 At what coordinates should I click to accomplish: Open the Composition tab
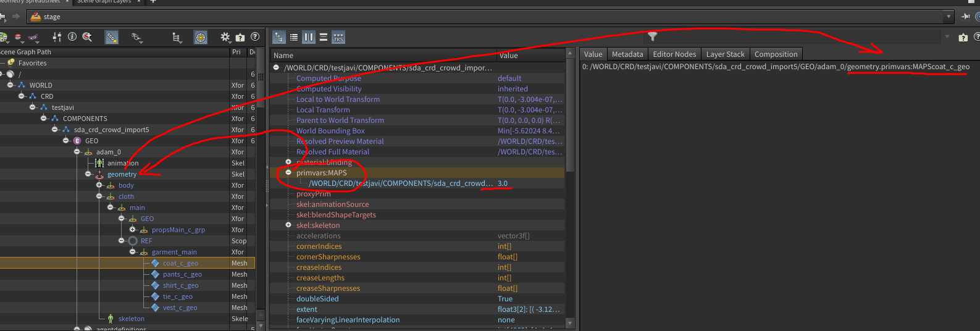pyautogui.click(x=776, y=54)
